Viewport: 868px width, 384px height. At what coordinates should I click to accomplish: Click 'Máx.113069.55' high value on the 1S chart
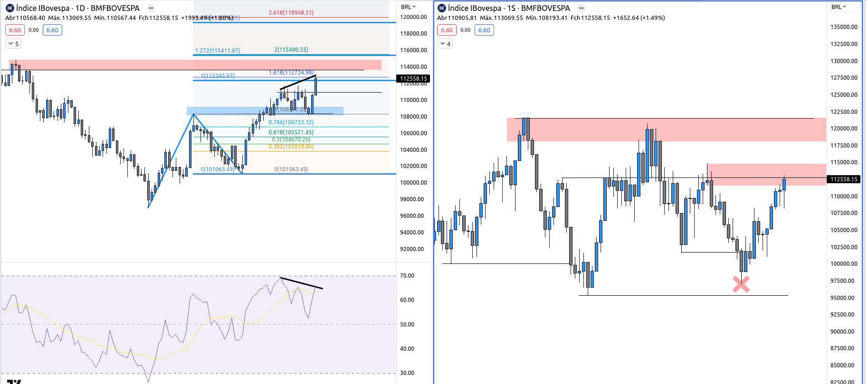pos(501,18)
